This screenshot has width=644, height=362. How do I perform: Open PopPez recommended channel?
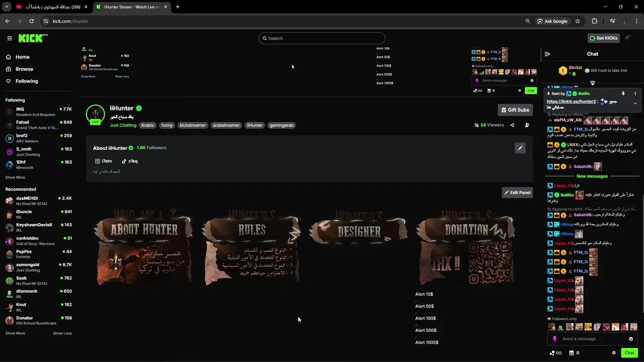(39, 254)
